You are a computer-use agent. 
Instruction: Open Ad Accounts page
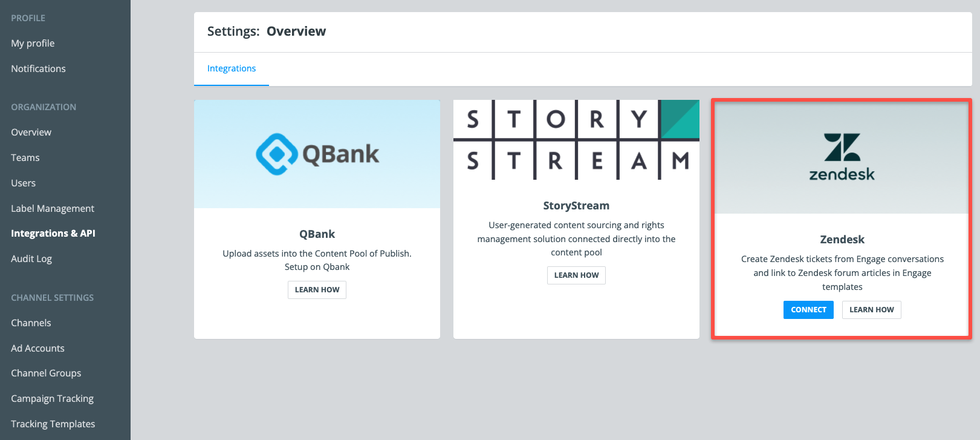click(x=37, y=349)
